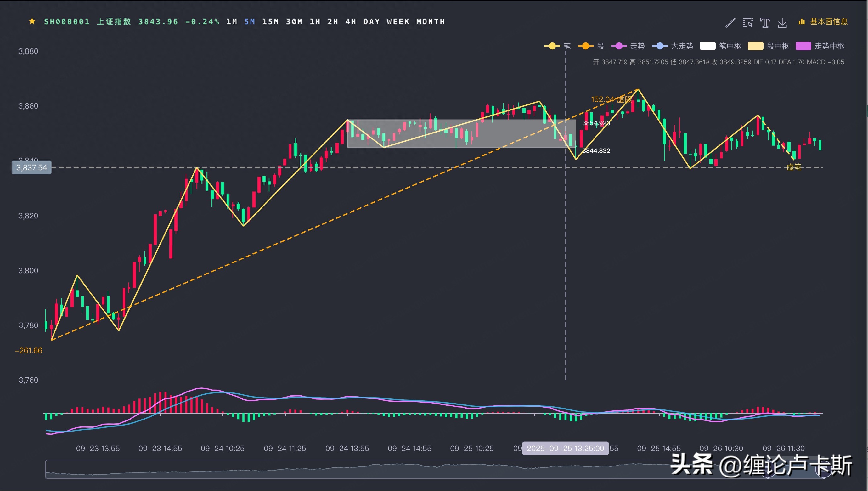This screenshot has width=868, height=491.
Task: Click the bar chart icon beside 基本面信息
Action: point(802,22)
